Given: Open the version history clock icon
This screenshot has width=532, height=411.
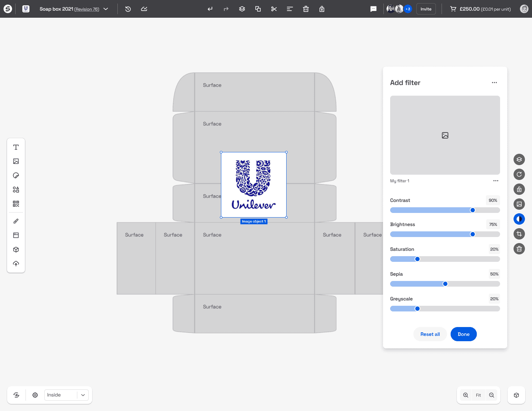Looking at the screenshot, I should (128, 9).
